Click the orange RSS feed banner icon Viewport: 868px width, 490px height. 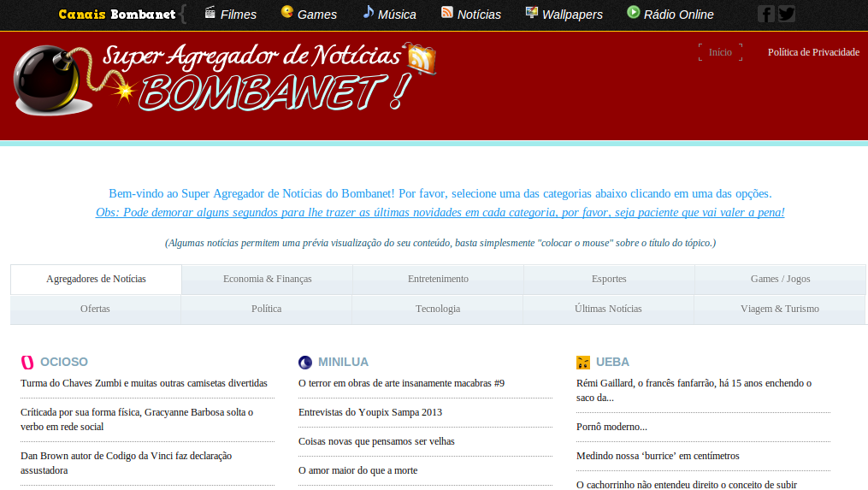[421, 59]
